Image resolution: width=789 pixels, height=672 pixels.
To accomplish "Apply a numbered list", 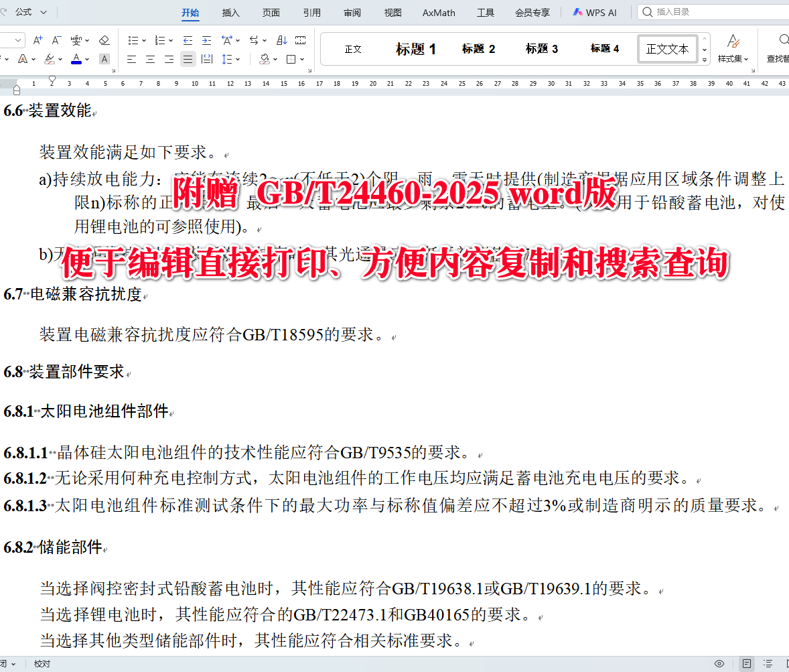I will [x=161, y=40].
